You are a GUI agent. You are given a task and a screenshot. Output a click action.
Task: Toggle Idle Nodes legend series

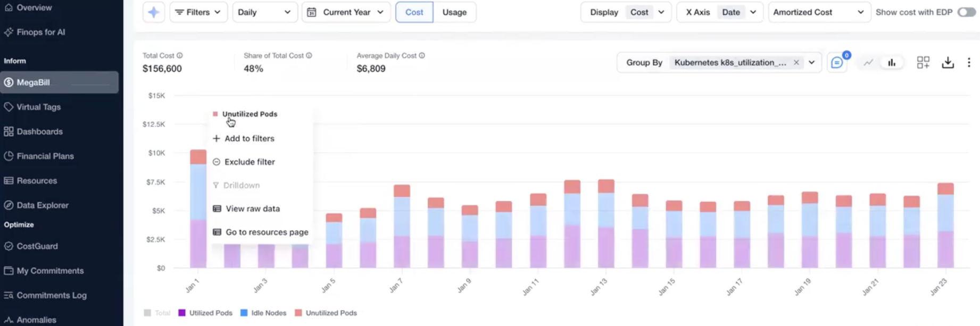pos(263,313)
